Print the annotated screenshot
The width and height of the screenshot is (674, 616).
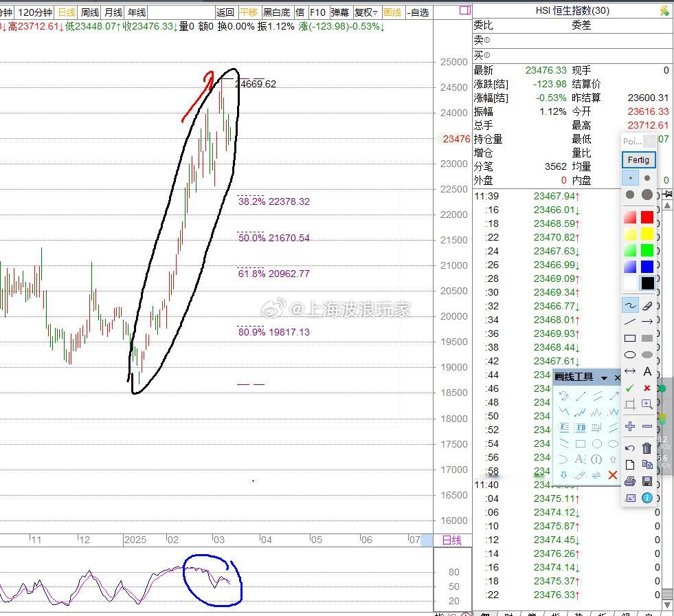[630, 481]
